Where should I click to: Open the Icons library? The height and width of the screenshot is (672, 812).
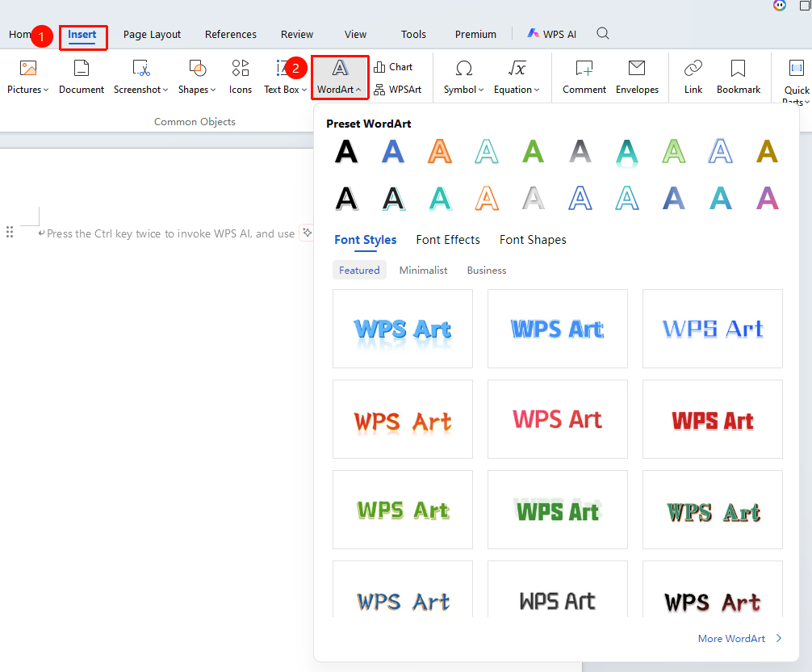tap(241, 78)
